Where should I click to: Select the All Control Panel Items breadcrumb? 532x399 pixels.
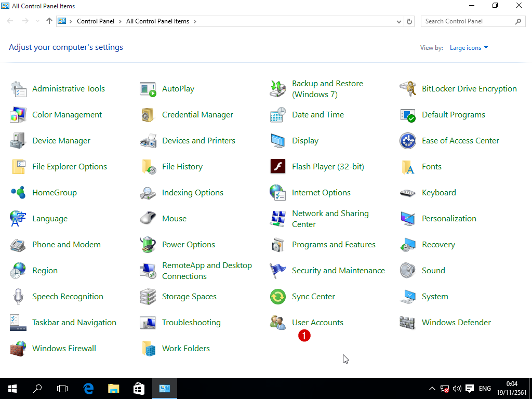(157, 21)
